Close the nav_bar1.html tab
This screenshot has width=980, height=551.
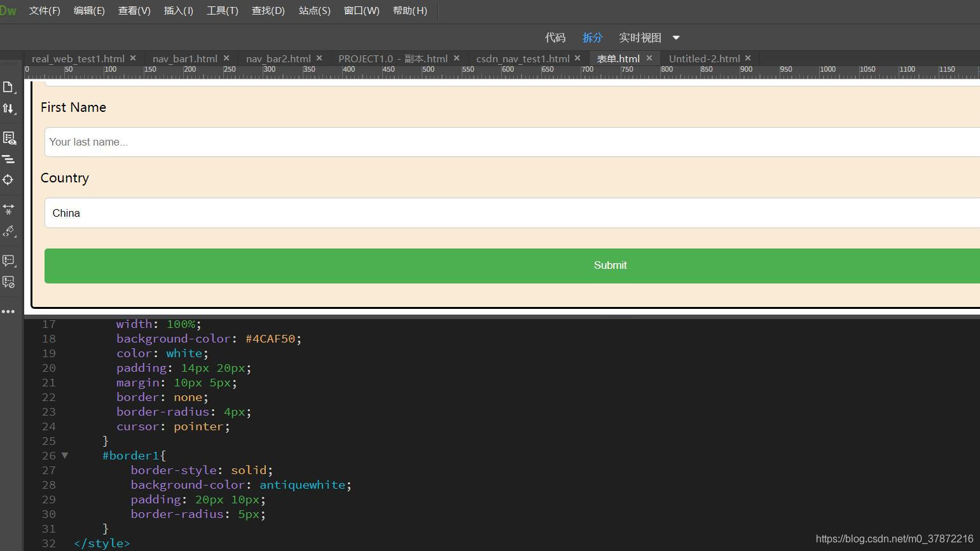(226, 58)
